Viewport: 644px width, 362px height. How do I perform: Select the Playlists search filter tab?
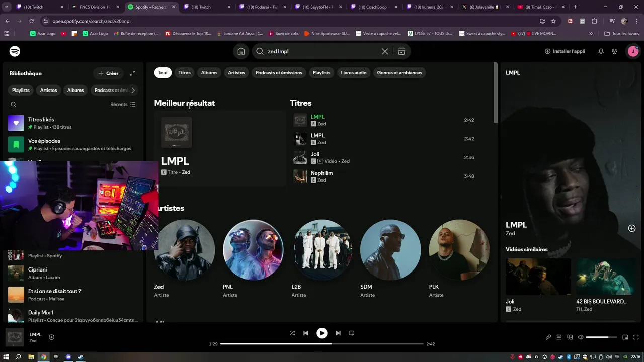(x=321, y=73)
